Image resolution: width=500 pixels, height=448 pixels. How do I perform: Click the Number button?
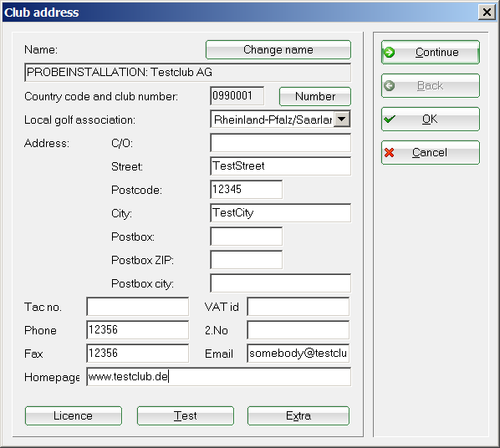(315, 96)
